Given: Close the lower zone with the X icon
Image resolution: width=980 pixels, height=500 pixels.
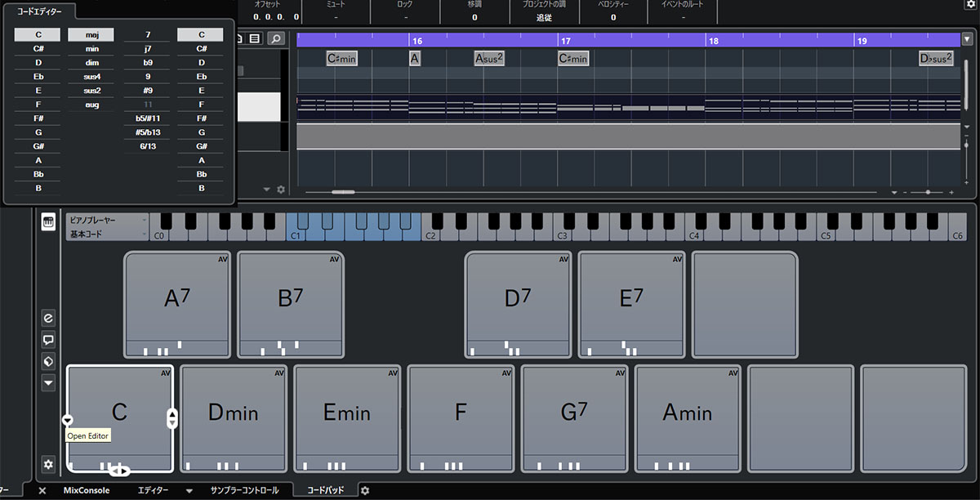Looking at the screenshot, I should coord(42,490).
